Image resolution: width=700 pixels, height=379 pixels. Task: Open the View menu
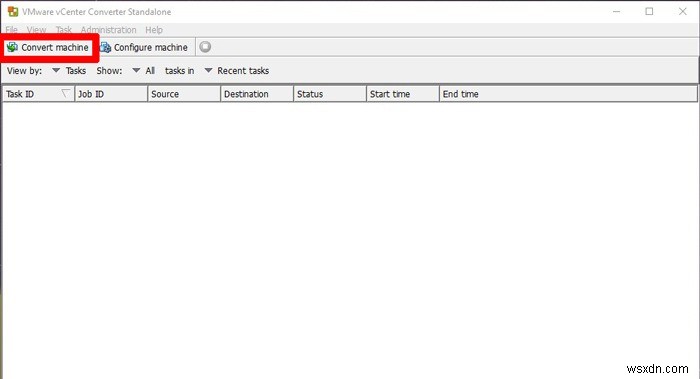(36, 30)
